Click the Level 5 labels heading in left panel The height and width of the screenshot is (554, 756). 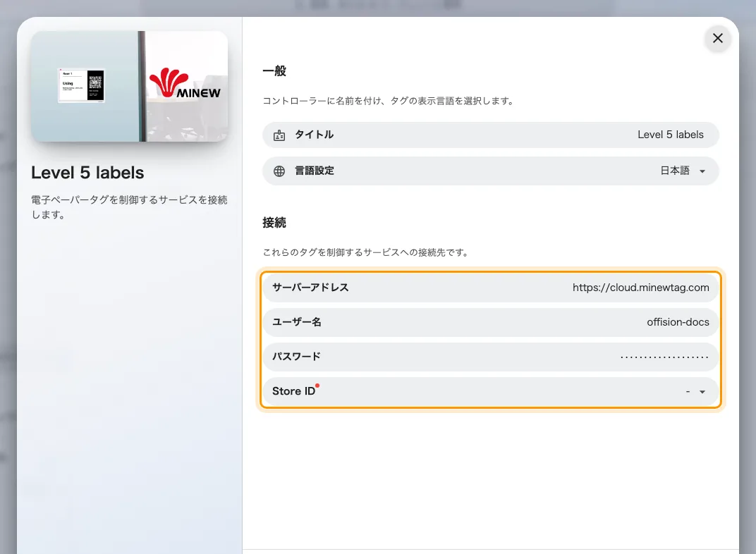tap(87, 173)
